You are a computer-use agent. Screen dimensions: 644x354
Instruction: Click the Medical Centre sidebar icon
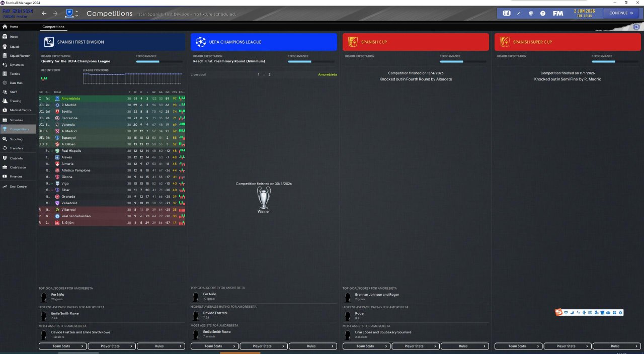click(x=5, y=110)
